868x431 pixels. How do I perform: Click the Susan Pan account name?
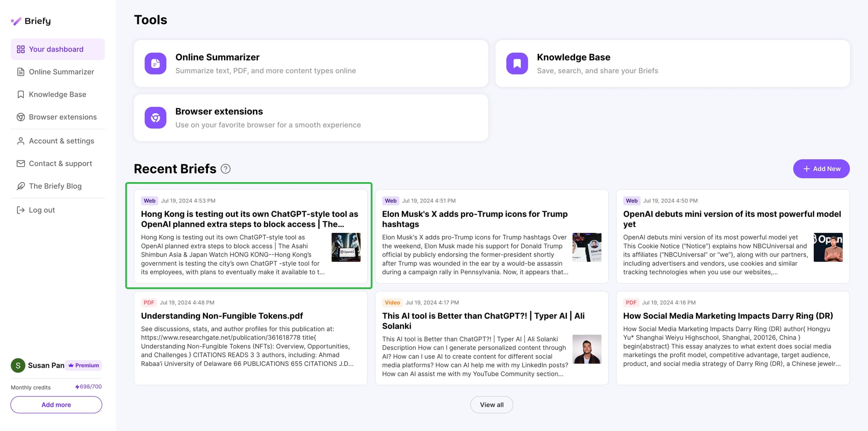pyautogui.click(x=46, y=366)
